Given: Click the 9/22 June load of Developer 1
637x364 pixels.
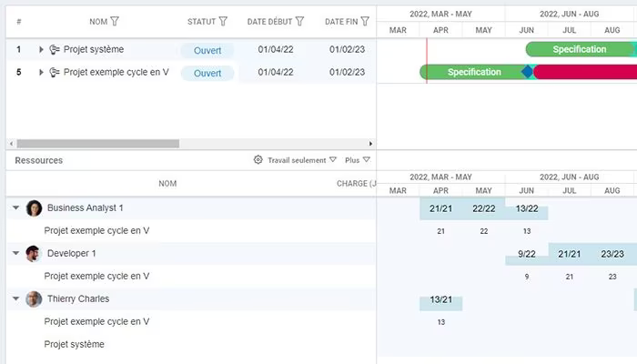Looking at the screenshot, I should click(x=527, y=254).
